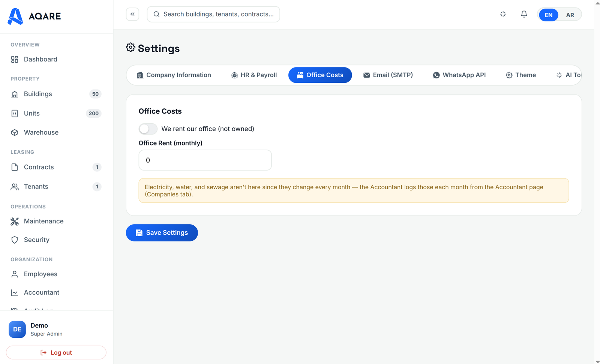600x364 pixels.
Task: Toggle 'We rent our office' switch
Action: (x=148, y=129)
